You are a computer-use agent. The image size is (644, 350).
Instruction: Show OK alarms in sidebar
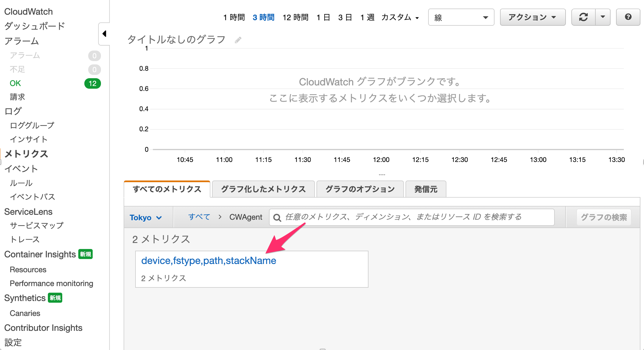[x=15, y=83]
